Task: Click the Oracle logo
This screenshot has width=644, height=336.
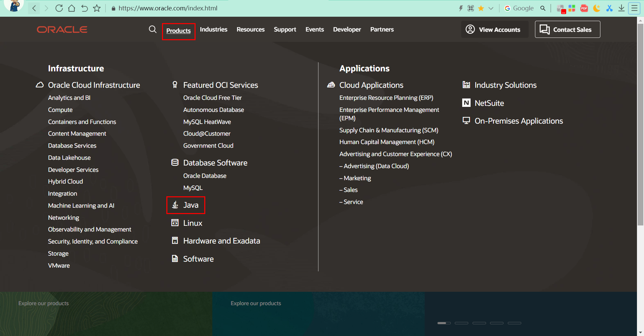Action: click(x=62, y=29)
